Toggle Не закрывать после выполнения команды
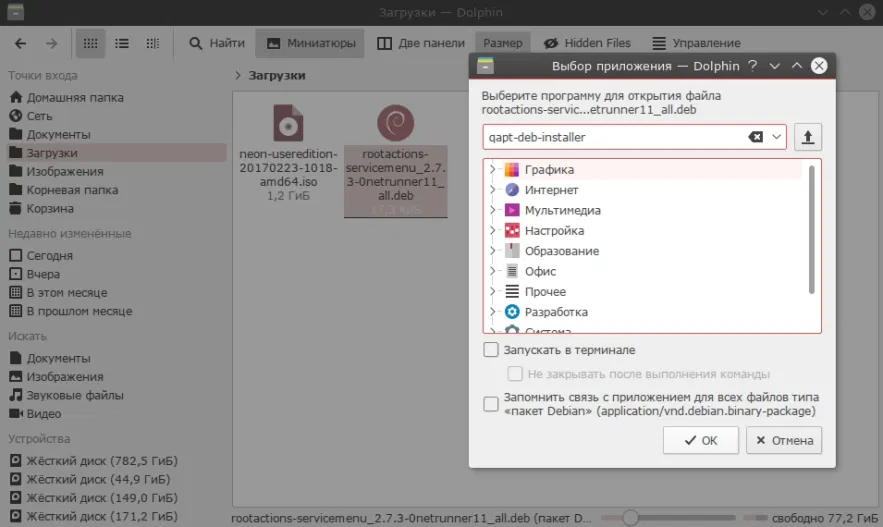This screenshot has height=527, width=883. click(515, 374)
